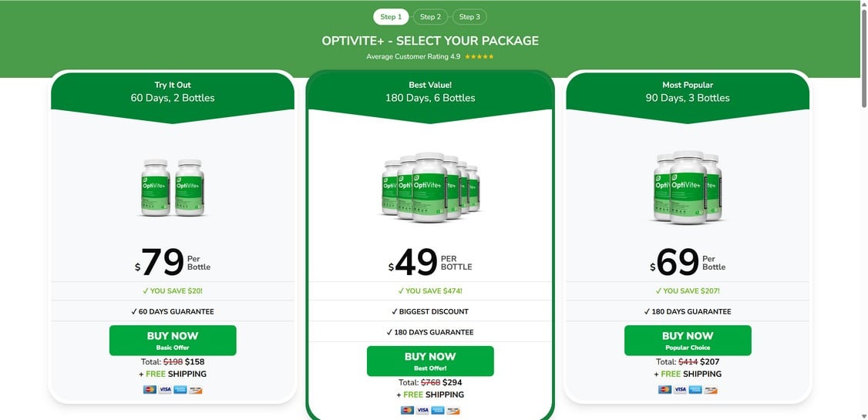Click the scrollbar down arrow
The width and height of the screenshot is (868, 420).
pyautogui.click(x=863, y=415)
